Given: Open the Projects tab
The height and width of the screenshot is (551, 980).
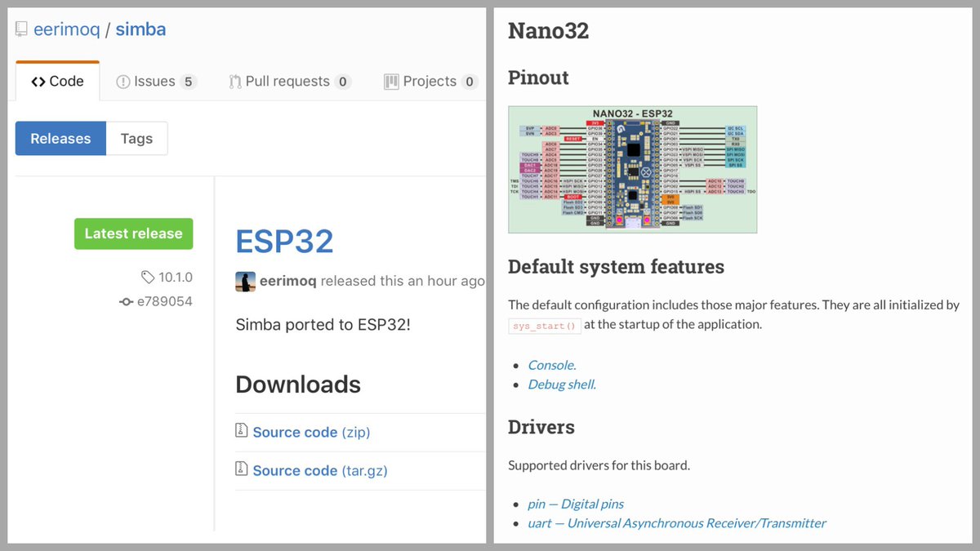Looking at the screenshot, I should pyautogui.click(x=429, y=81).
